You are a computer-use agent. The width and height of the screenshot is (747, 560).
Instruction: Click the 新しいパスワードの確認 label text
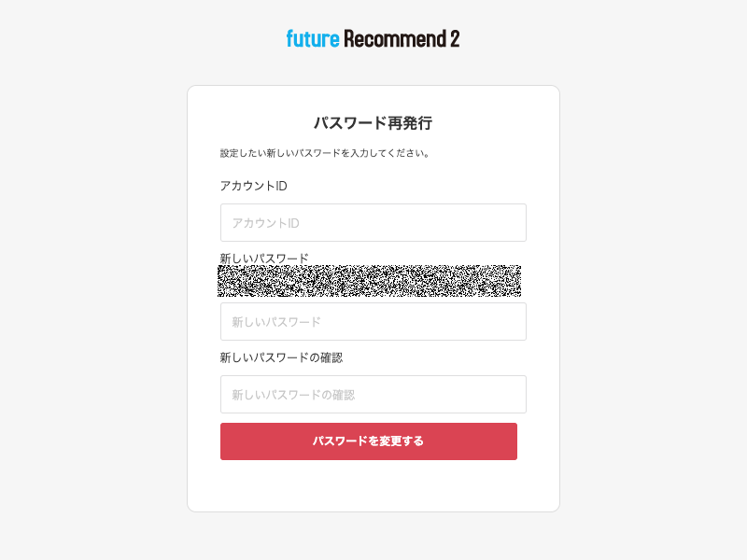tap(281, 357)
